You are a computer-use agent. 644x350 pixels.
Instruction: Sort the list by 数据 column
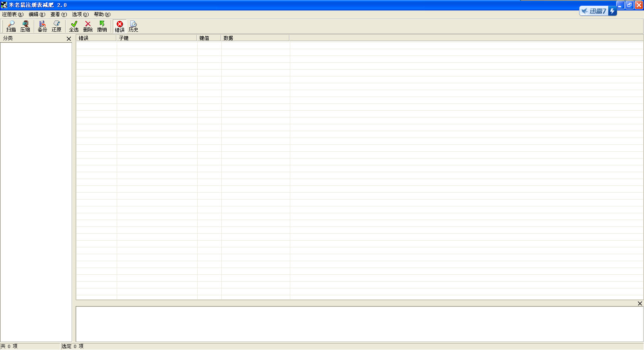(255, 38)
